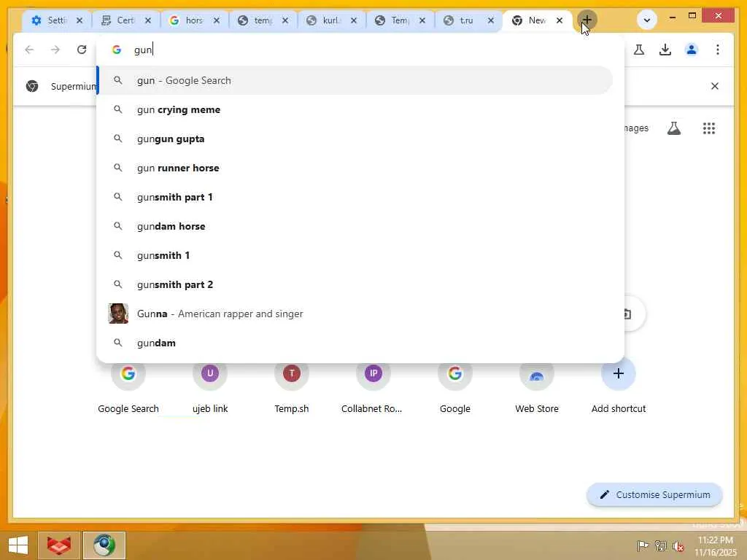747x560 pixels.
Task: Expand the tab search dropdown arrow
Action: (x=647, y=20)
